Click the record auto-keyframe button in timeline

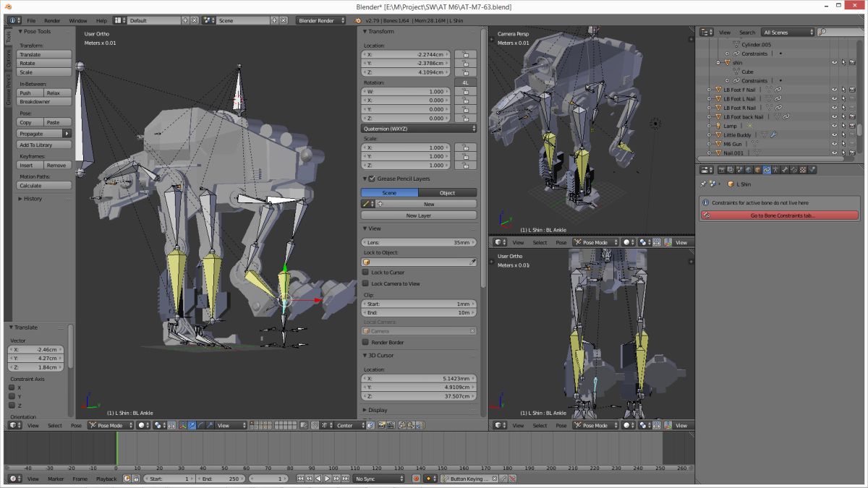coord(416,479)
